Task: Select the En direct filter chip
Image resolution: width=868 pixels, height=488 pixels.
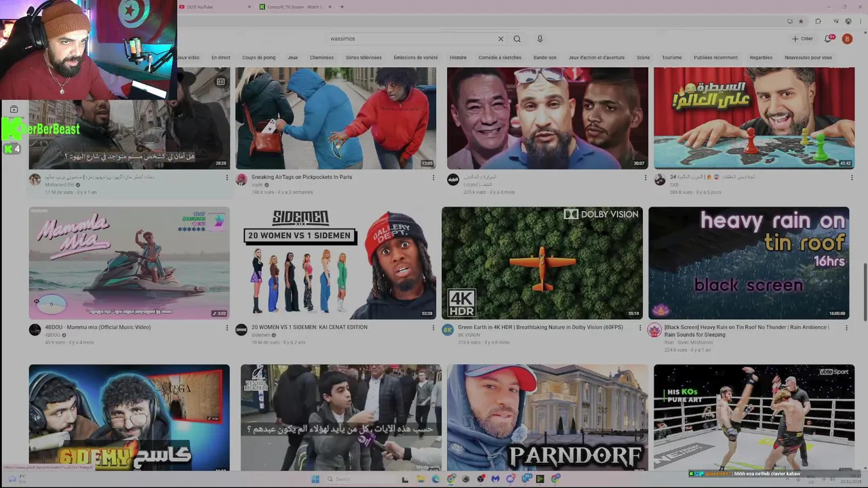Action: point(220,58)
